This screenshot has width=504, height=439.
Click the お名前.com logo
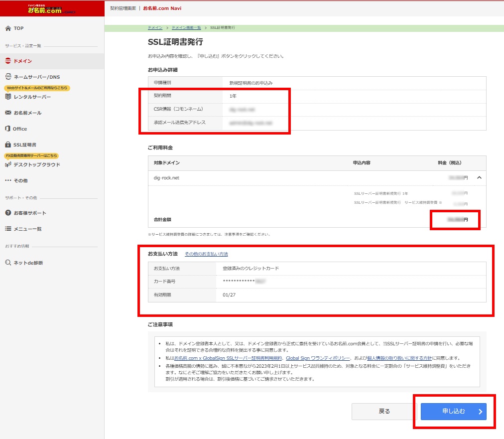tap(52, 8)
